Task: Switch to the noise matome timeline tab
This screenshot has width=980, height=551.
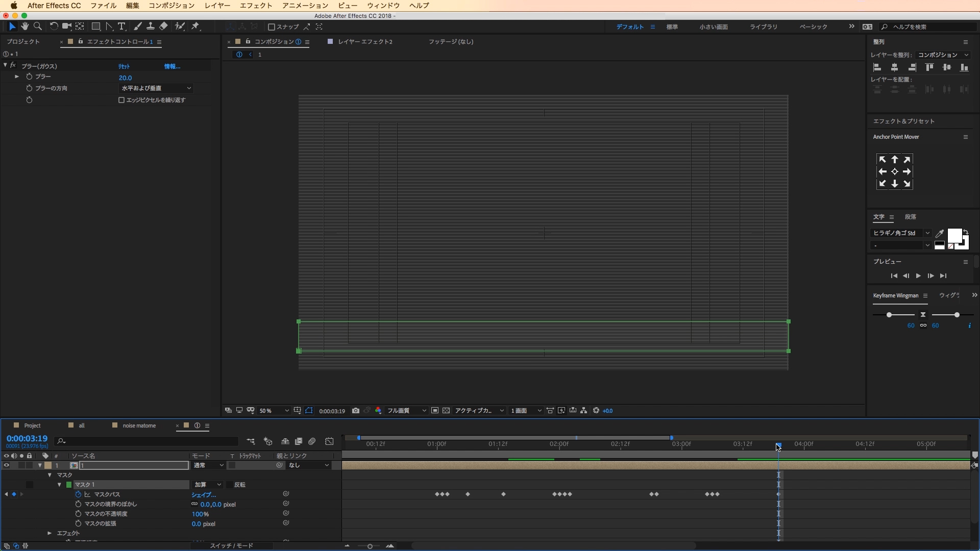Action: (139, 425)
